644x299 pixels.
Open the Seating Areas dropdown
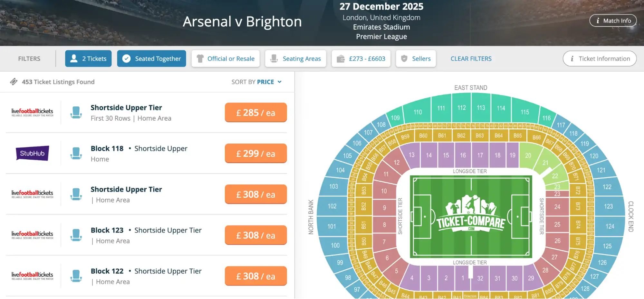(x=295, y=58)
